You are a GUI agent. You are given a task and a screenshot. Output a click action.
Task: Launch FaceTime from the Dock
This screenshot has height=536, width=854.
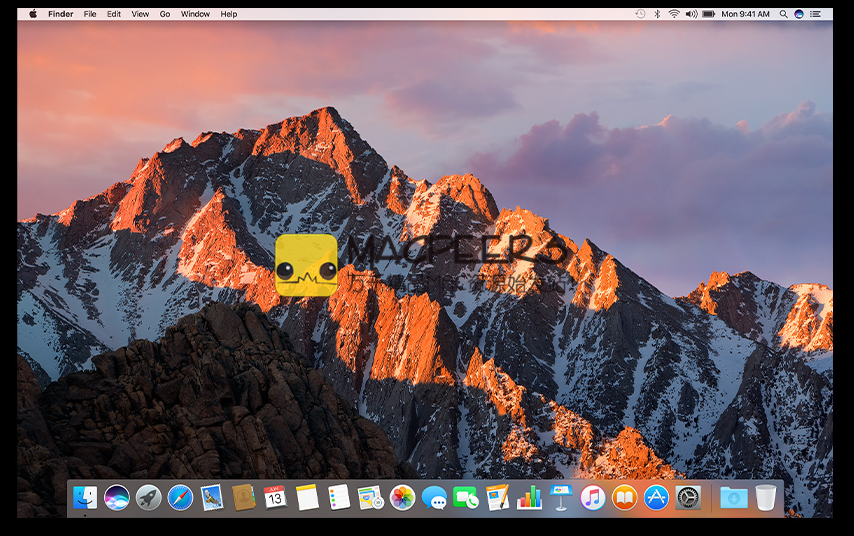[x=465, y=497]
